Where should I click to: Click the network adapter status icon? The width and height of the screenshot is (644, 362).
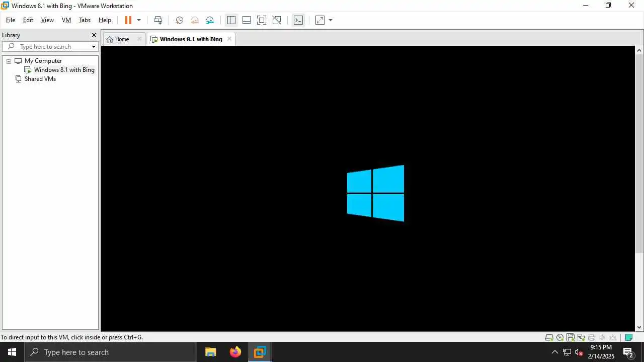pyautogui.click(x=581, y=337)
